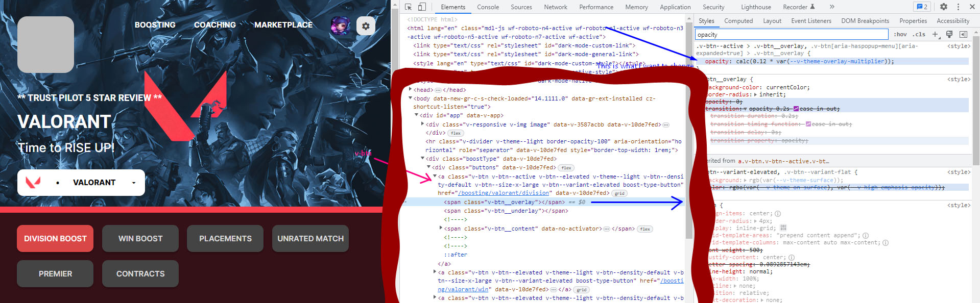
Task: Open the Properties tab
Action: (x=913, y=21)
